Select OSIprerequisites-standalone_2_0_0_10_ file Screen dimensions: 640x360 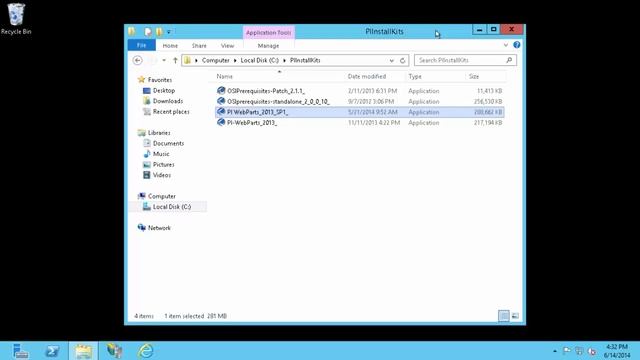(278, 102)
